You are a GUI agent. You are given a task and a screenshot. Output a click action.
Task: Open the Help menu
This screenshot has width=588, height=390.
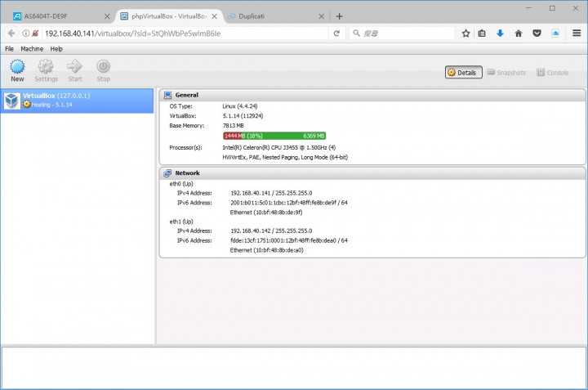[x=56, y=49]
